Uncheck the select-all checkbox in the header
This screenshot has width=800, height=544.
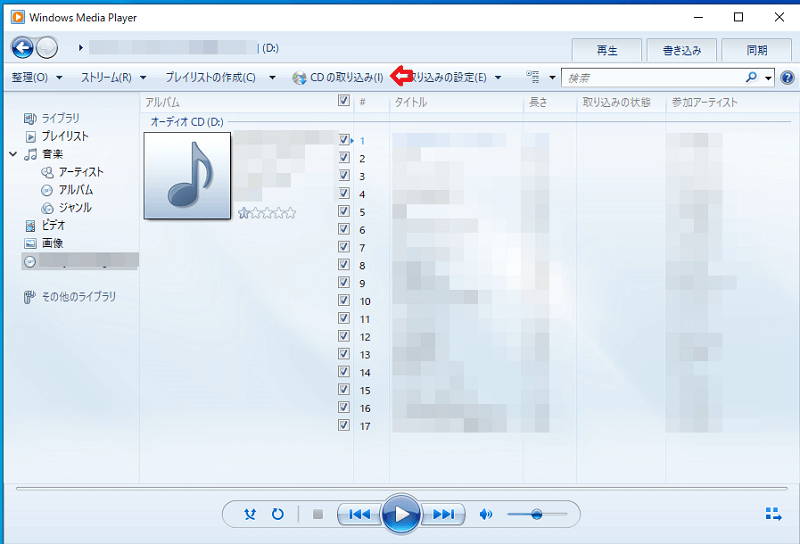coord(344,101)
